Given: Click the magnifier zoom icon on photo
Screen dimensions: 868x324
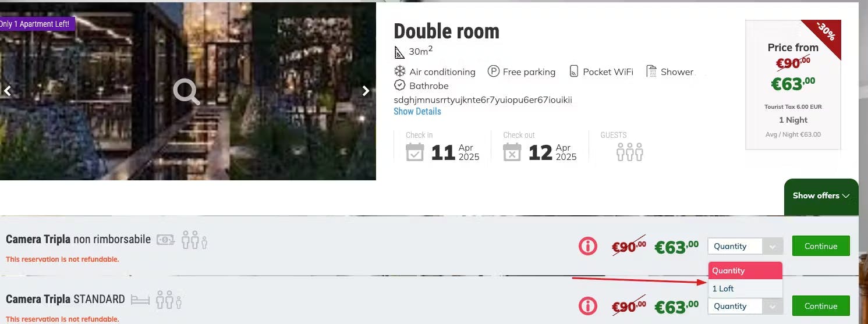Looking at the screenshot, I should (x=186, y=91).
